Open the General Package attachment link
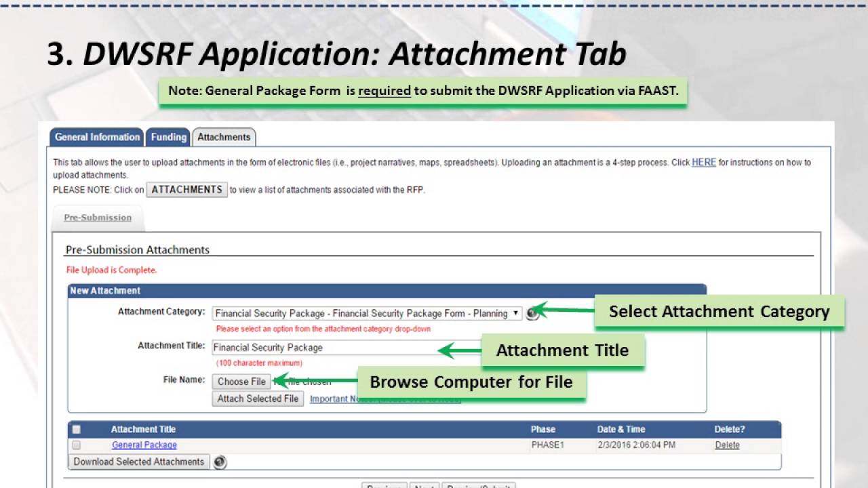 [144, 445]
